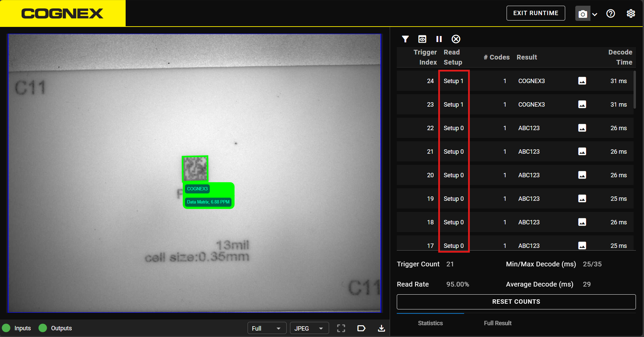Image resolution: width=644 pixels, height=337 pixels.
Task: Click the camera capture icon
Action: pos(582,14)
